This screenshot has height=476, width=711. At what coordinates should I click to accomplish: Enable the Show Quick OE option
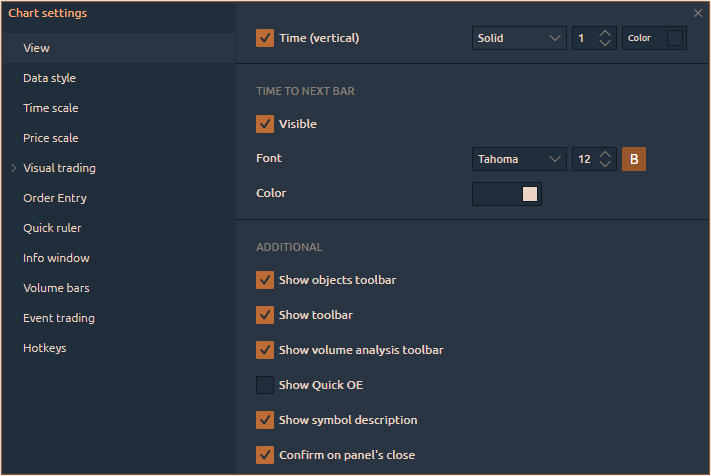click(265, 385)
